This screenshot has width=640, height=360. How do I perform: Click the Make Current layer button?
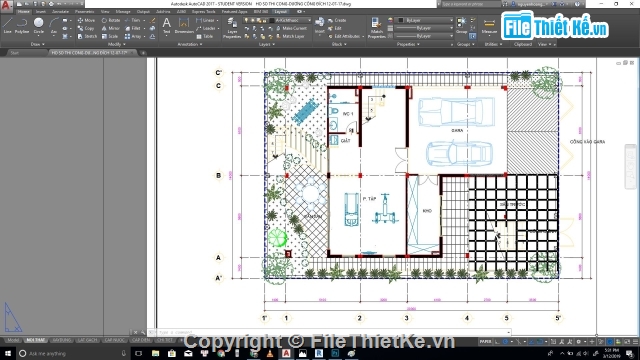click(291, 28)
